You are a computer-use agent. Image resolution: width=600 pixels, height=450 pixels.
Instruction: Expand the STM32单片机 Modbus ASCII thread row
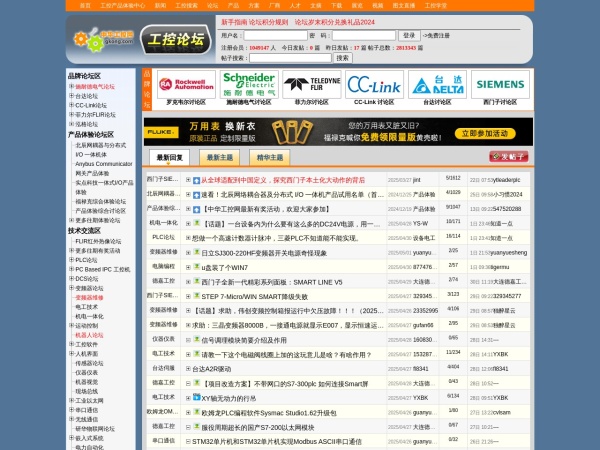coord(188,442)
